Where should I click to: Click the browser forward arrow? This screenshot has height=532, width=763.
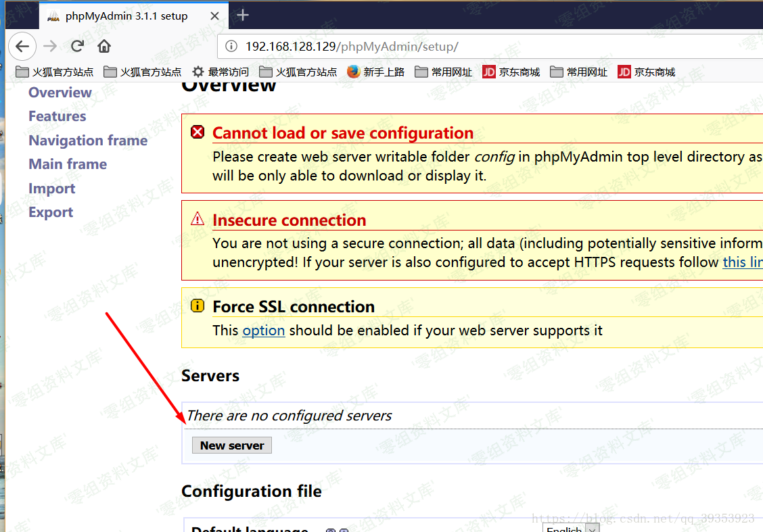(x=50, y=46)
